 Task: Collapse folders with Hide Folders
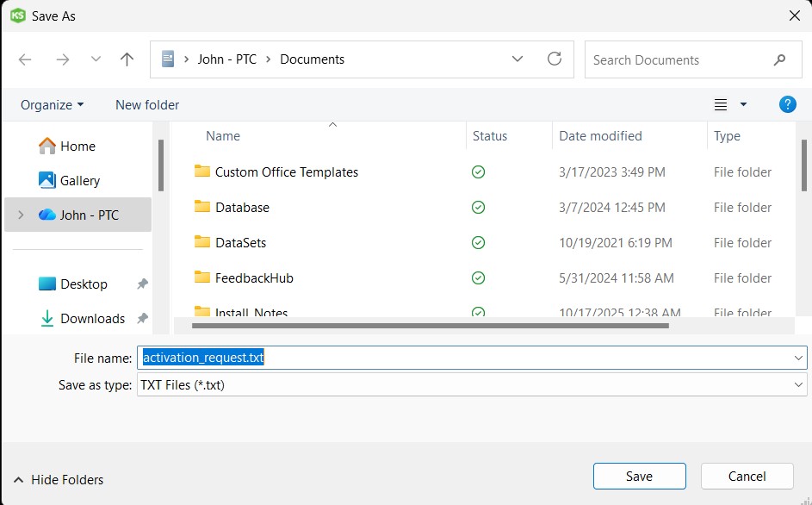[59, 479]
